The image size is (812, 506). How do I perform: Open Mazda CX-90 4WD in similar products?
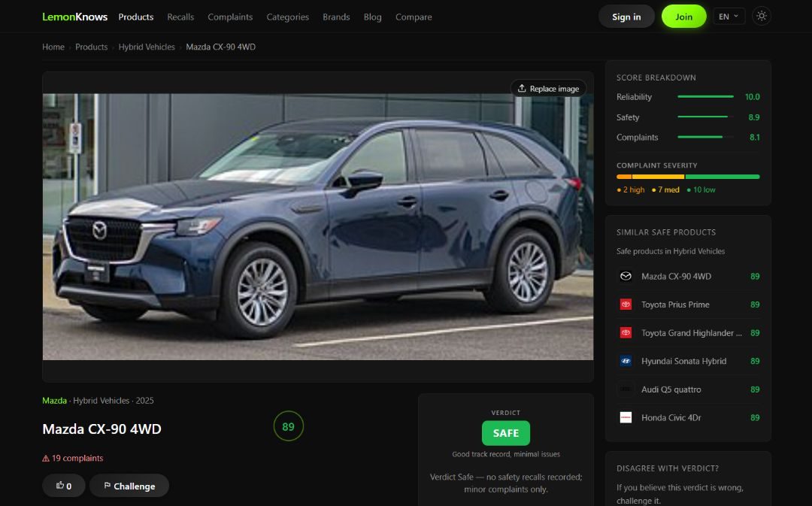[x=688, y=276]
